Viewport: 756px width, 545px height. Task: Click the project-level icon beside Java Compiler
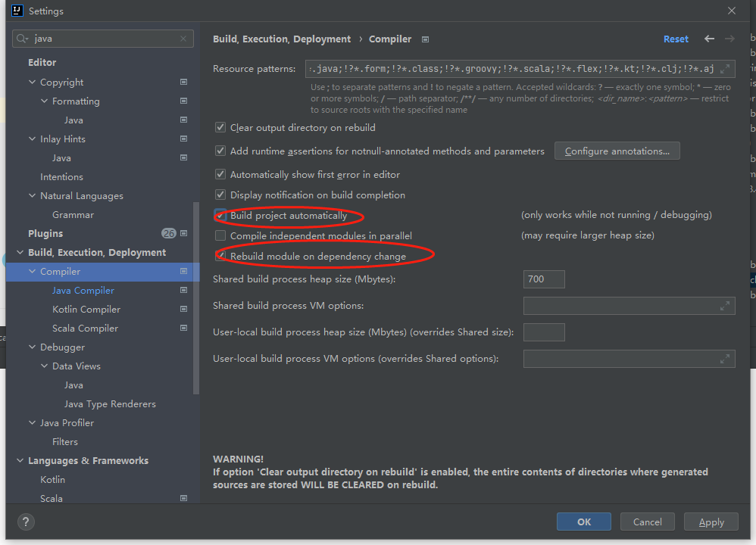(183, 291)
